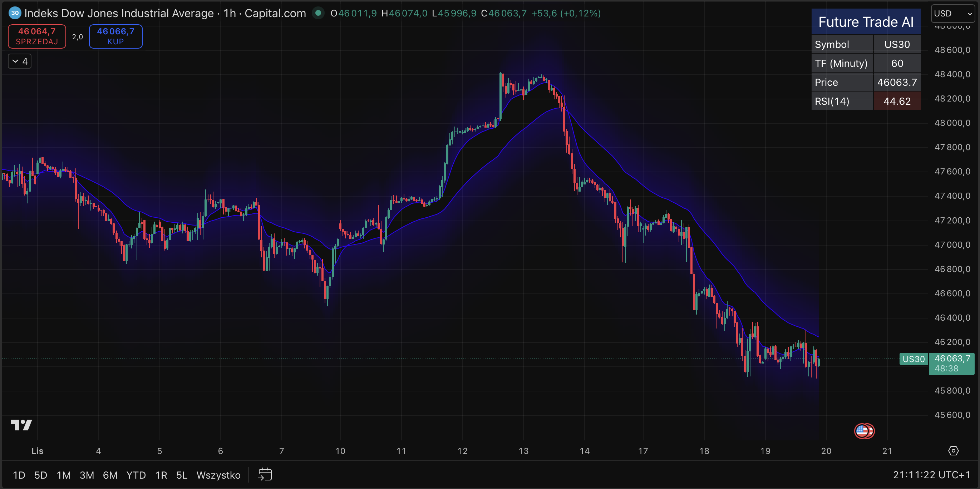
Task: Open timezone menu at 21:11:22 UTC+1
Action: [931, 475]
